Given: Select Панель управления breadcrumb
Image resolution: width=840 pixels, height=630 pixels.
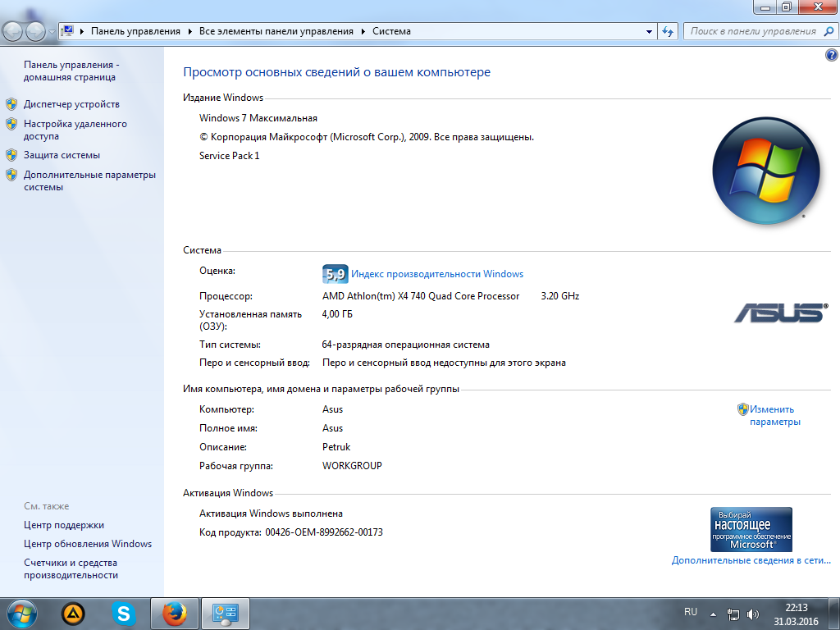Looking at the screenshot, I should (x=135, y=31).
